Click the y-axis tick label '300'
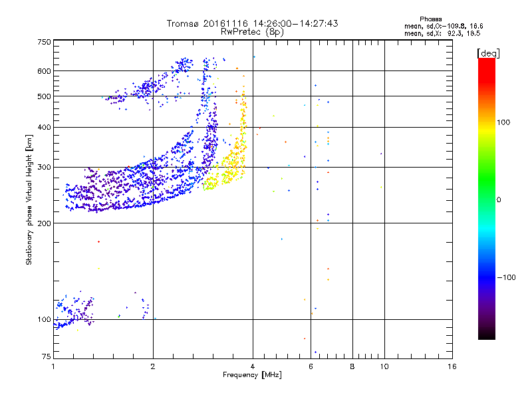The image size is (532, 399). (44, 168)
